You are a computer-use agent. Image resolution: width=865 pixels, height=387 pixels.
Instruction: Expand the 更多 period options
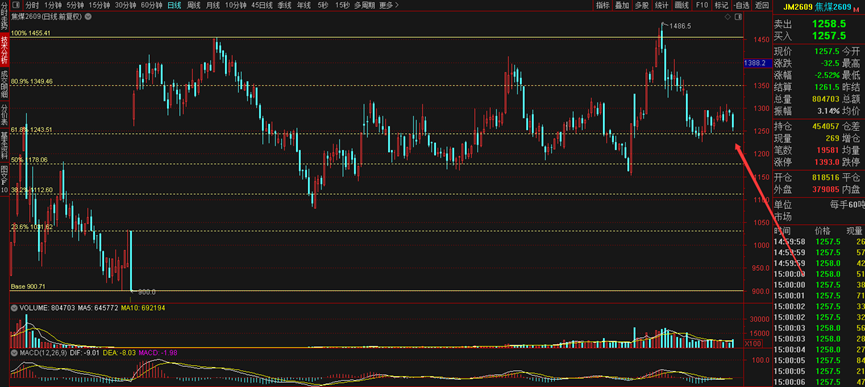point(389,5)
